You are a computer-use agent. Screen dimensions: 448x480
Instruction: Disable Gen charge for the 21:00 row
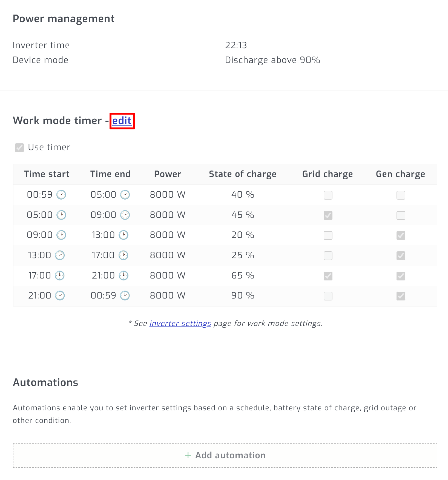(401, 296)
